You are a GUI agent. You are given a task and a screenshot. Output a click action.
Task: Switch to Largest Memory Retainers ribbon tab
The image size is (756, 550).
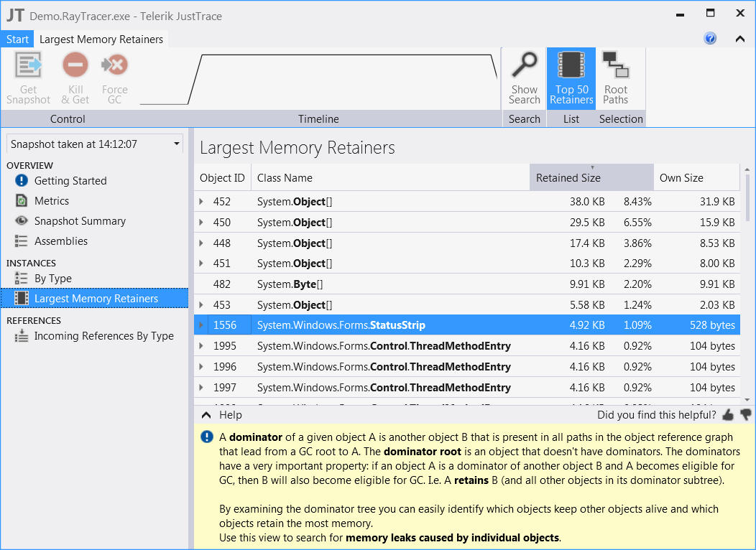point(101,39)
